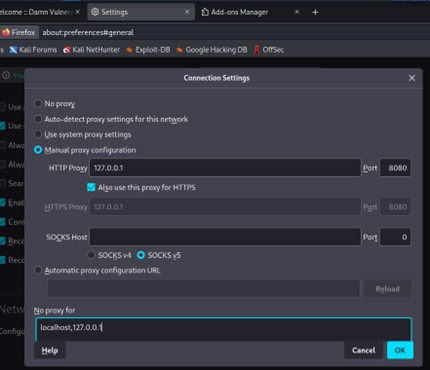The height and width of the screenshot is (370, 430).
Task: Open Kali Forums bookmark
Action: coord(33,50)
